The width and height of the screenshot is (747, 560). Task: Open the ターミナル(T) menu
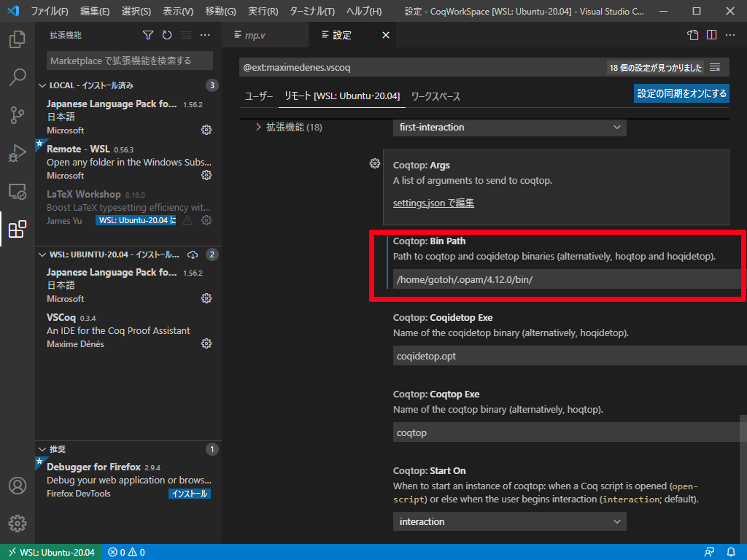(312, 12)
